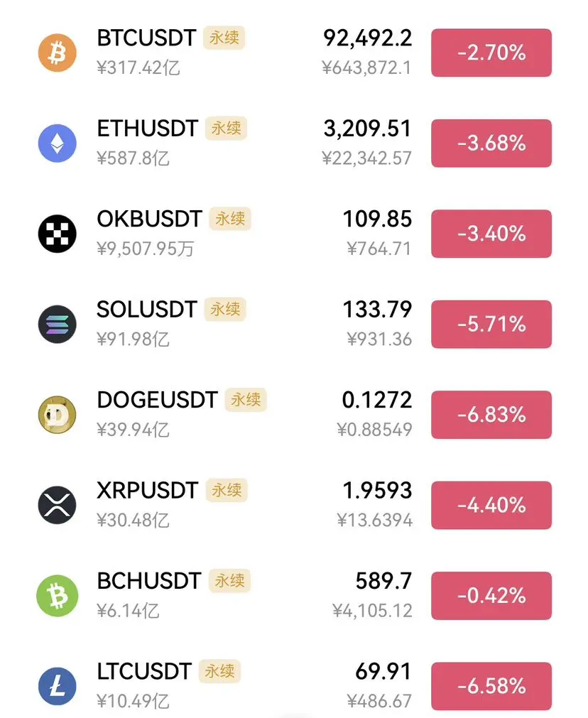This screenshot has height=718, width=588.
Task: Toggle BTC change display showing -2.70%
Action: coord(491,53)
